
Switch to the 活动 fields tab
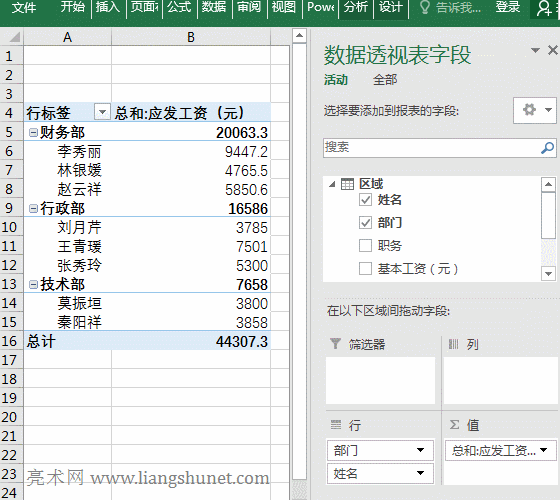tap(336, 80)
